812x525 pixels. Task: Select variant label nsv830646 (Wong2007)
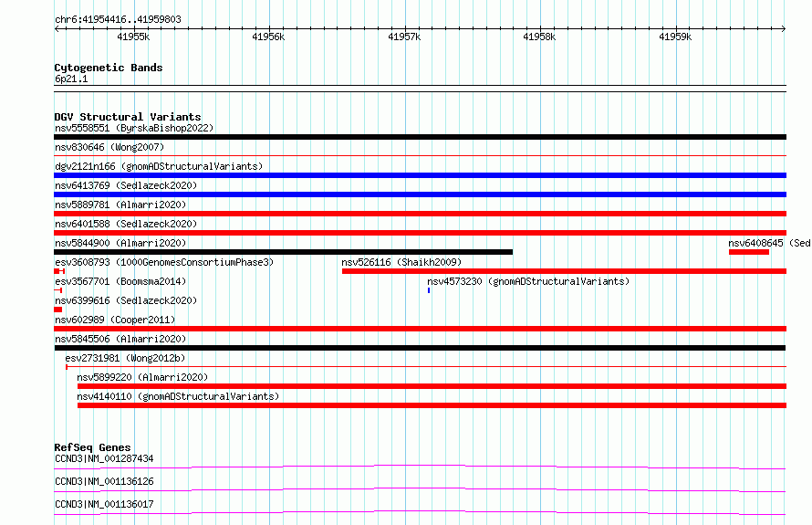tap(109, 147)
